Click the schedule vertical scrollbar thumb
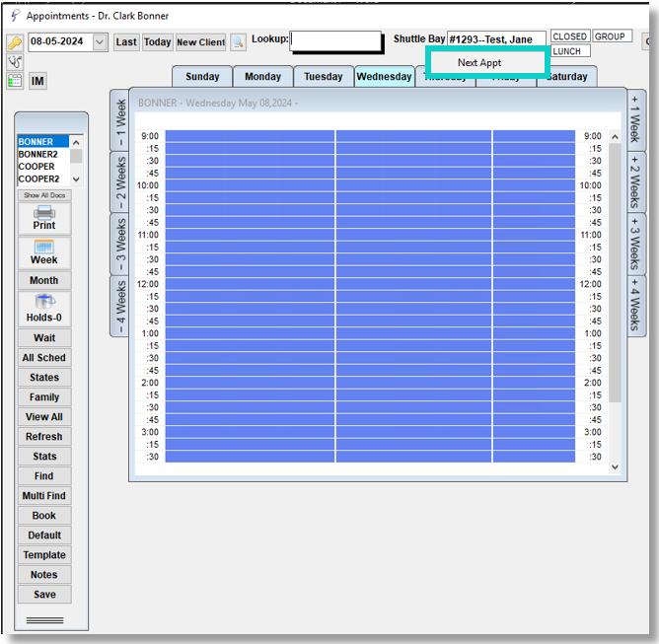 click(x=615, y=272)
